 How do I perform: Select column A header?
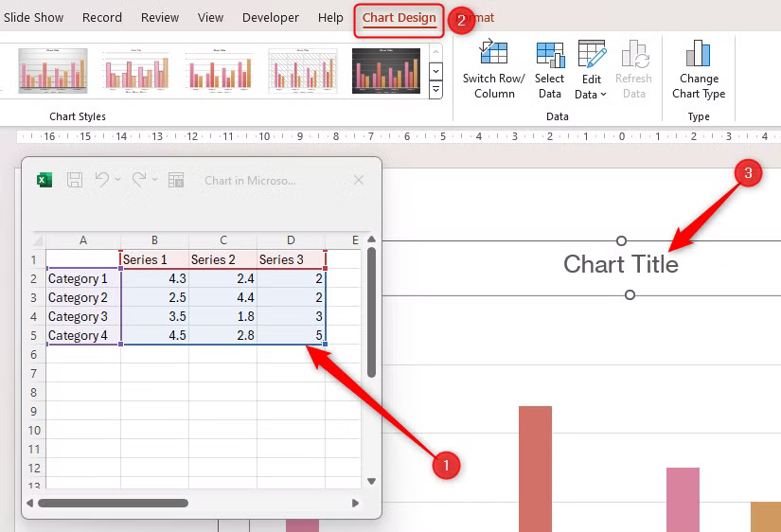[83, 240]
